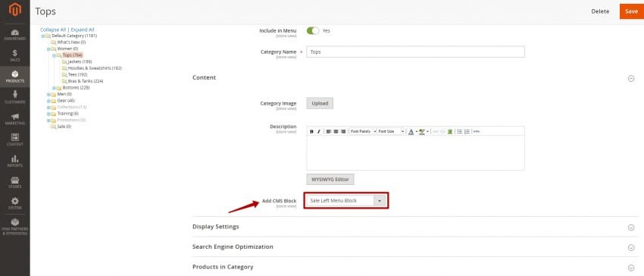Screen dimensions: 644x276
Task: Open the Marketing sidebar menu
Action: pyautogui.click(x=15, y=119)
